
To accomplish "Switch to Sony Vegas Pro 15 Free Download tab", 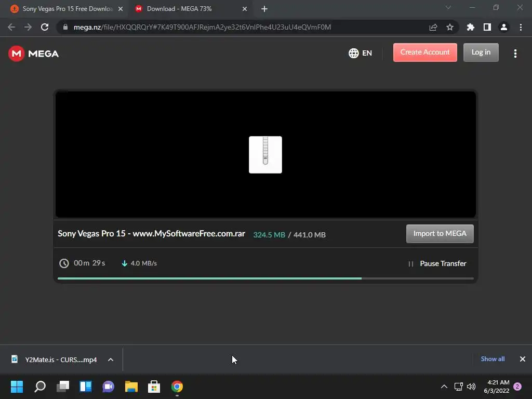I will click(66, 9).
